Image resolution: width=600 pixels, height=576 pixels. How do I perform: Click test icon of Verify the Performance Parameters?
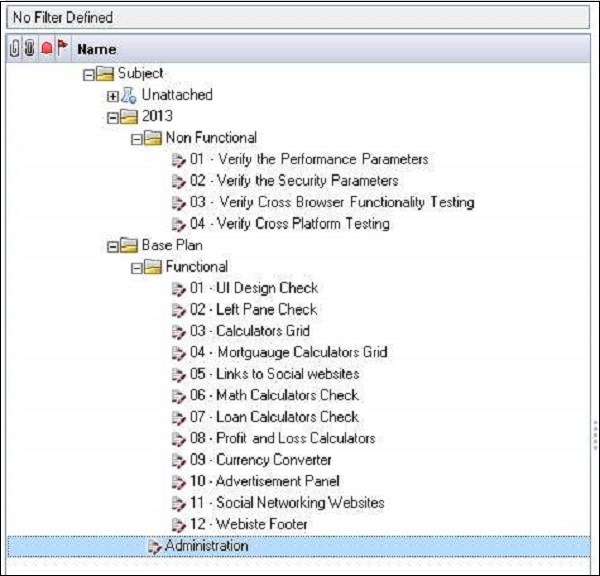pyautogui.click(x=179, y=160)
